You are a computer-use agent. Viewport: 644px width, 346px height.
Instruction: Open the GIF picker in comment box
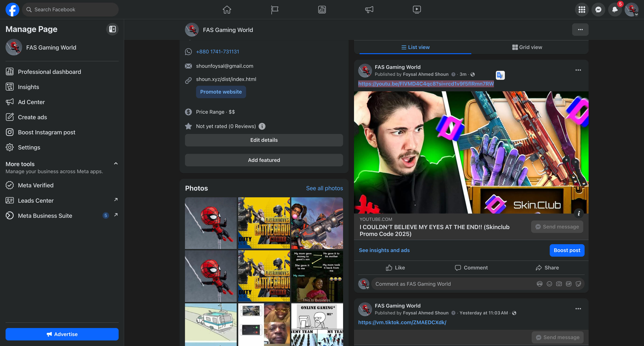[x=568, y=284]
